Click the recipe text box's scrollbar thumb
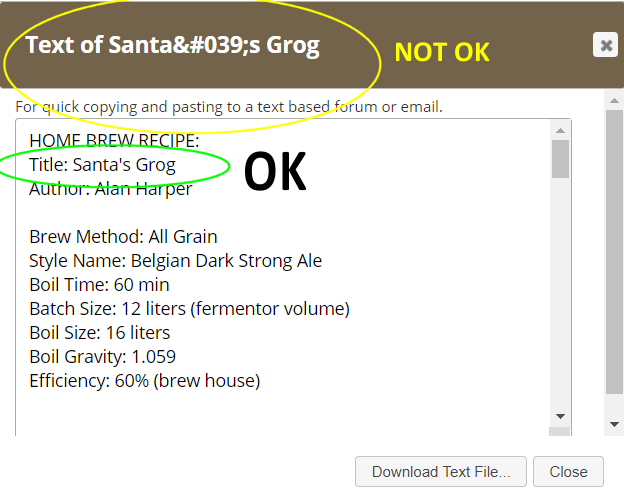This screenshot has width=624, height=502. tap(561, 159)
